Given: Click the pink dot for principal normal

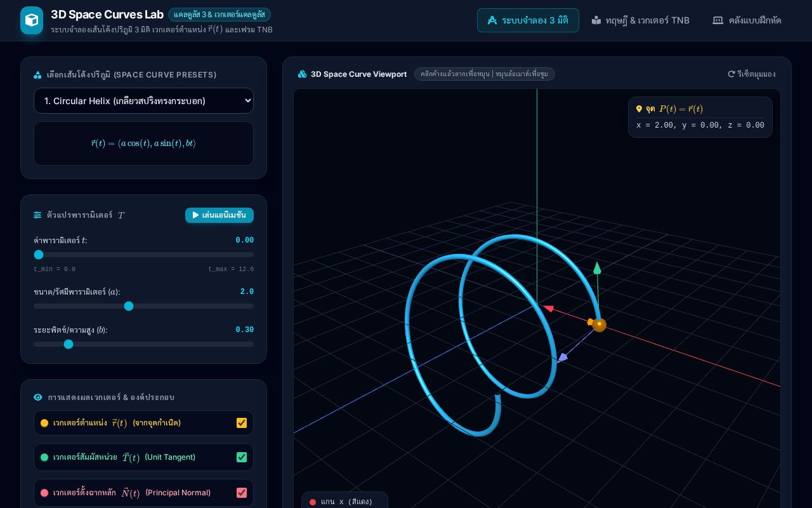Looking at the screenshot, I should point(44,493).
